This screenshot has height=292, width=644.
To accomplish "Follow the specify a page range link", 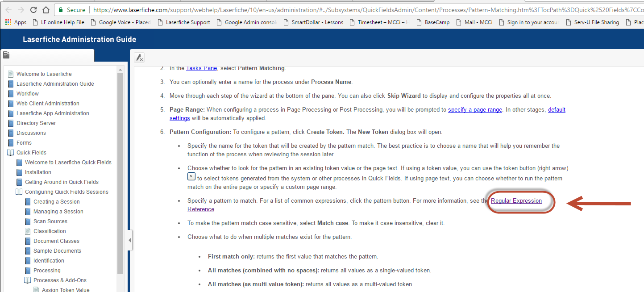I will click(x=475, y=109).
